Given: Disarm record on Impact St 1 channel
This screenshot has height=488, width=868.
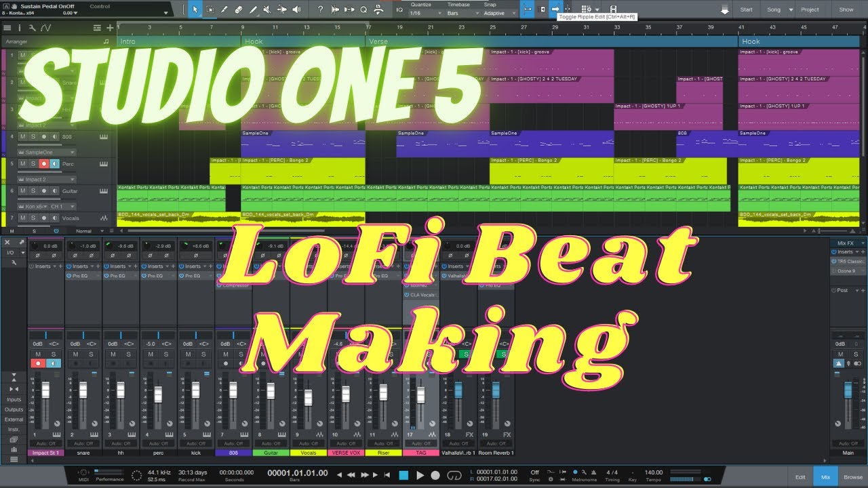Looking at the screenshot, I should point(38,363).
